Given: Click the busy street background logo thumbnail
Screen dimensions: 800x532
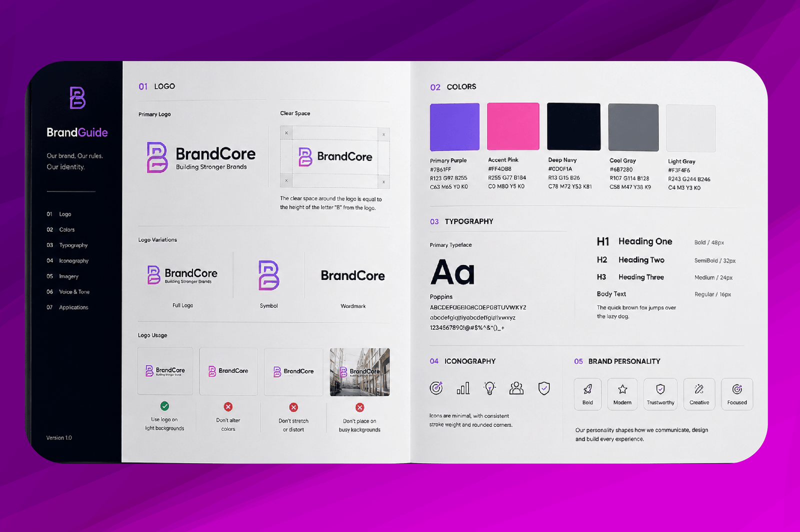Looking at the screenshot, I should 359,372.
